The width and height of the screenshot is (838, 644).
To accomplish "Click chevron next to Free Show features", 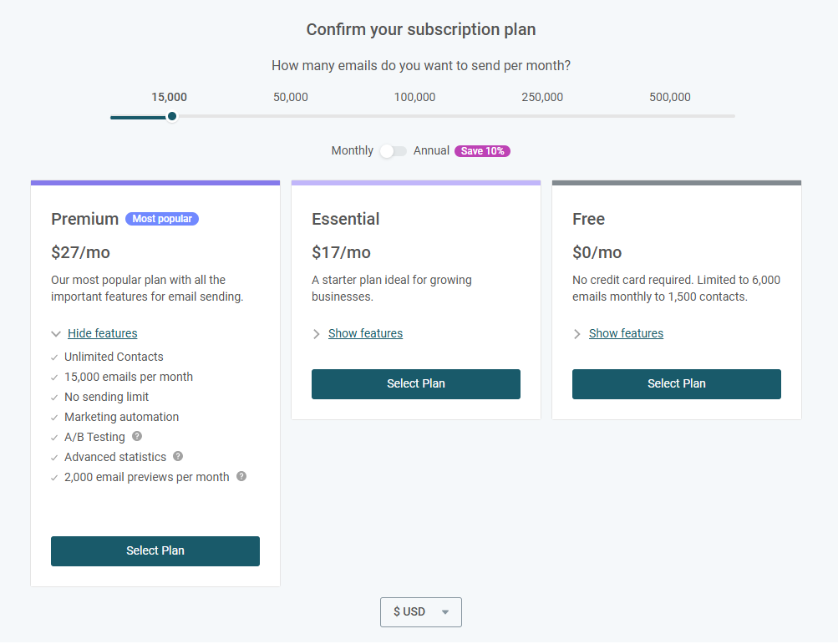I will click(577, 334).
